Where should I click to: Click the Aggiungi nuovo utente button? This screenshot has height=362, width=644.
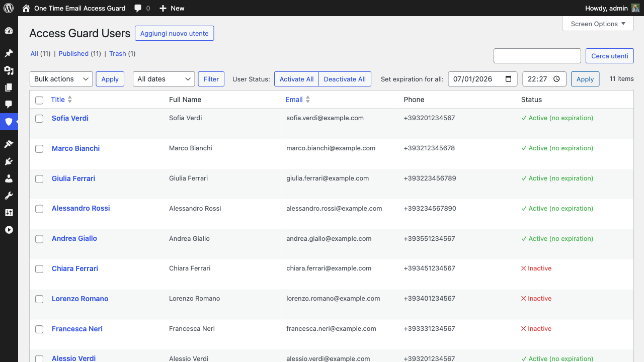coord(174,33)
